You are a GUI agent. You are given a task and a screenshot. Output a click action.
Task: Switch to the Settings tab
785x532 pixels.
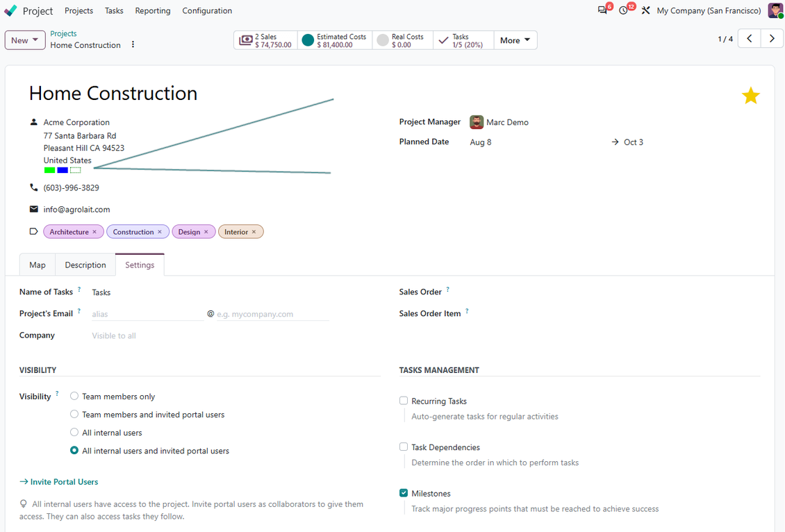tap(140, 265)
